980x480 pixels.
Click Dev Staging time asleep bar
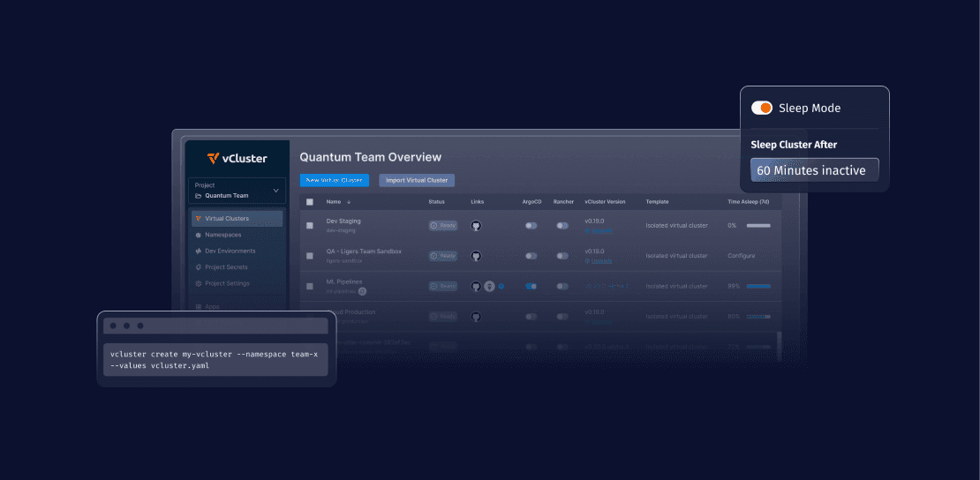pyautogui.click(x=758, y=226)
